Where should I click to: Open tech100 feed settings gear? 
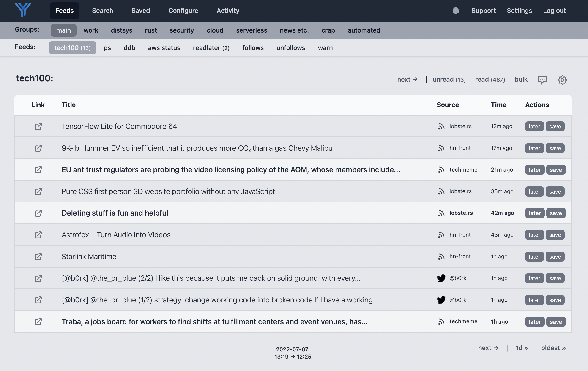(562, 80)
